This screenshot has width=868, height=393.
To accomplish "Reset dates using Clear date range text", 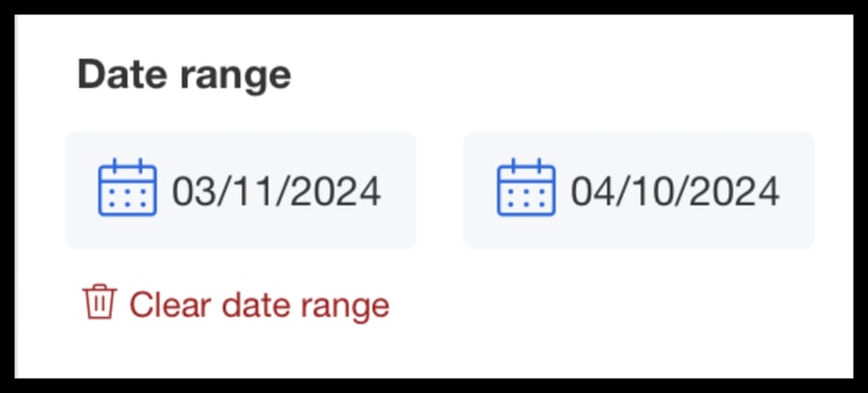I will 258,305.
